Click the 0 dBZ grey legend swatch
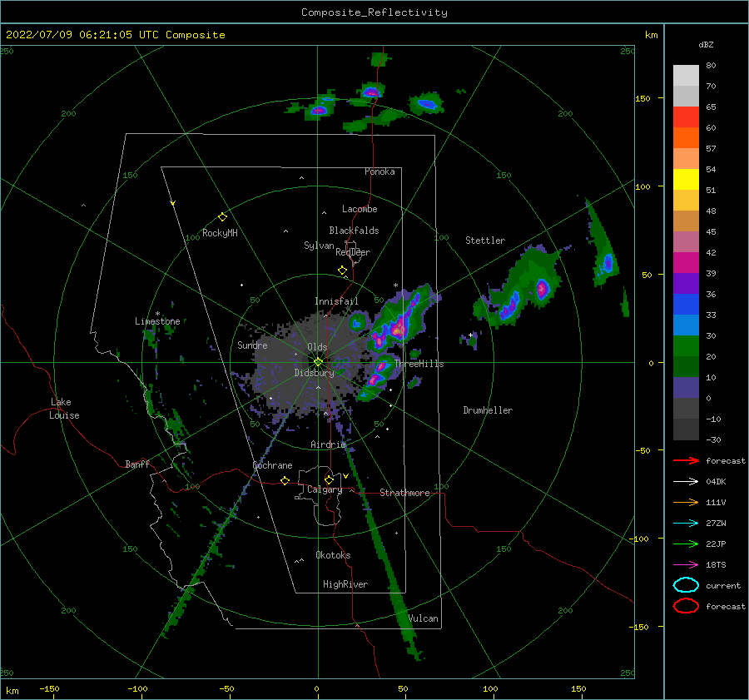Screen dimensions: 749x700 (686, 408)
